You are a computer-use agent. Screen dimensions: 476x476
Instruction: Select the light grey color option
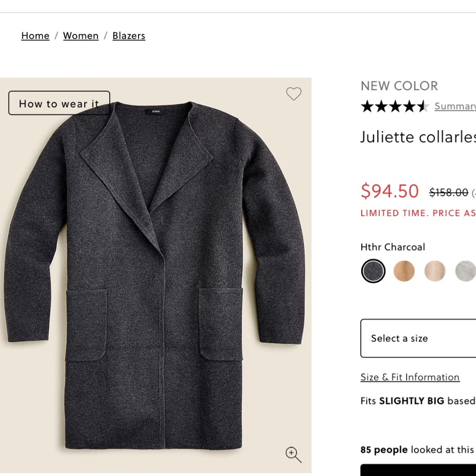(x=465, y=270)
